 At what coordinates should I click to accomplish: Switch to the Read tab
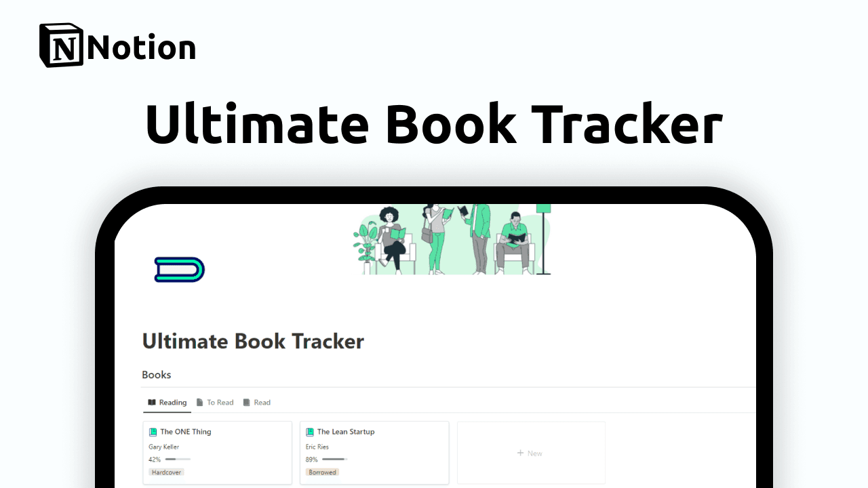[256, 403]
